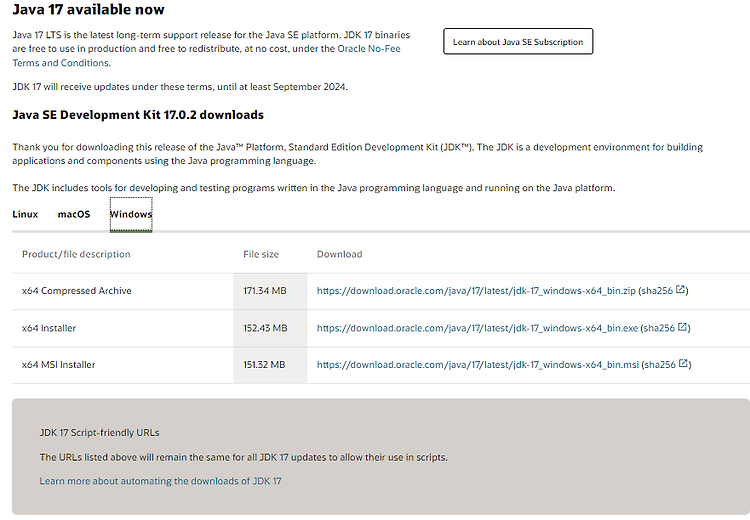Select the Windows tab
This screenshot has width=750, height=520.
(x=131, y=214)
